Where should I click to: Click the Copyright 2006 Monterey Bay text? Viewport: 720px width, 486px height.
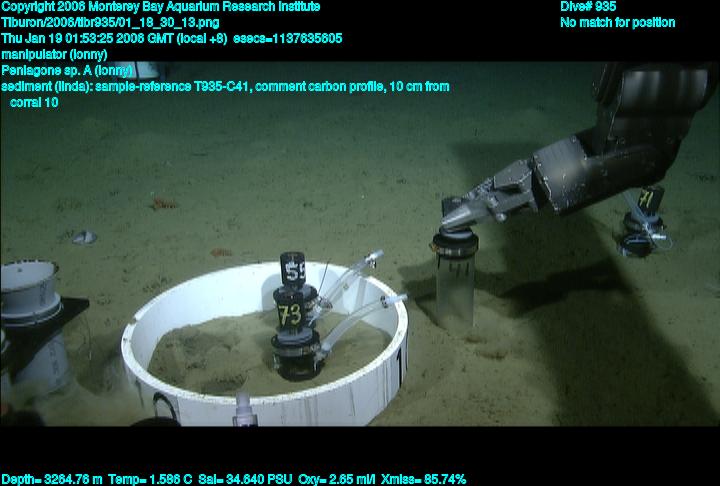click(161, 7)
